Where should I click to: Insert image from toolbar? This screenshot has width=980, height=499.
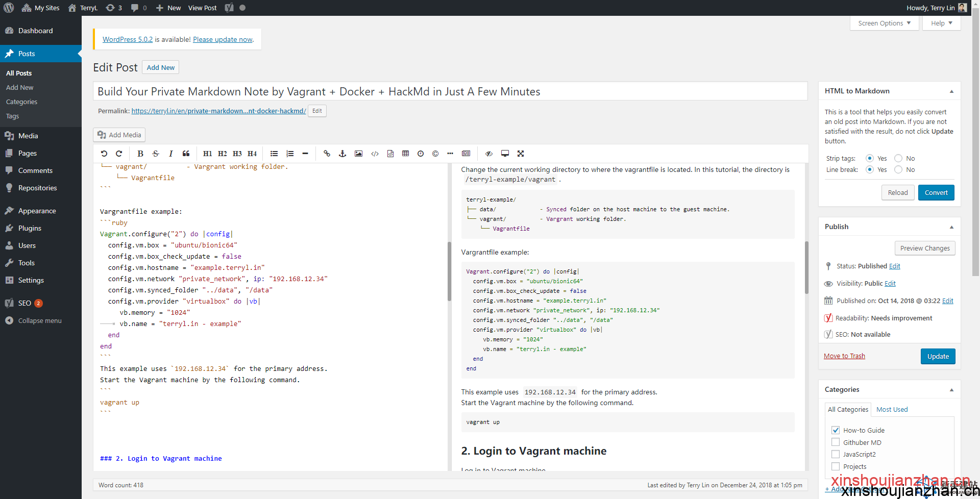[359, 154]
